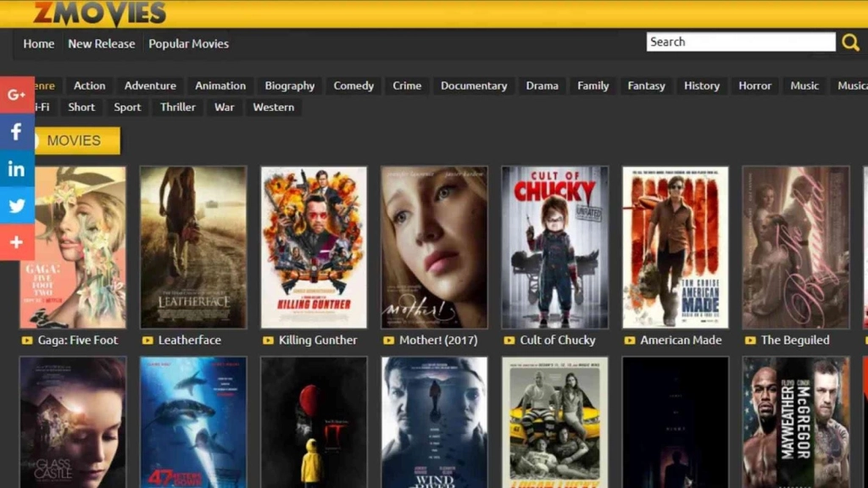Share via the LinkedIn sidebar icon
Image resolution: width=868 pixels, height=488 pixels.
pyautogui.click(x=17, y=169)
